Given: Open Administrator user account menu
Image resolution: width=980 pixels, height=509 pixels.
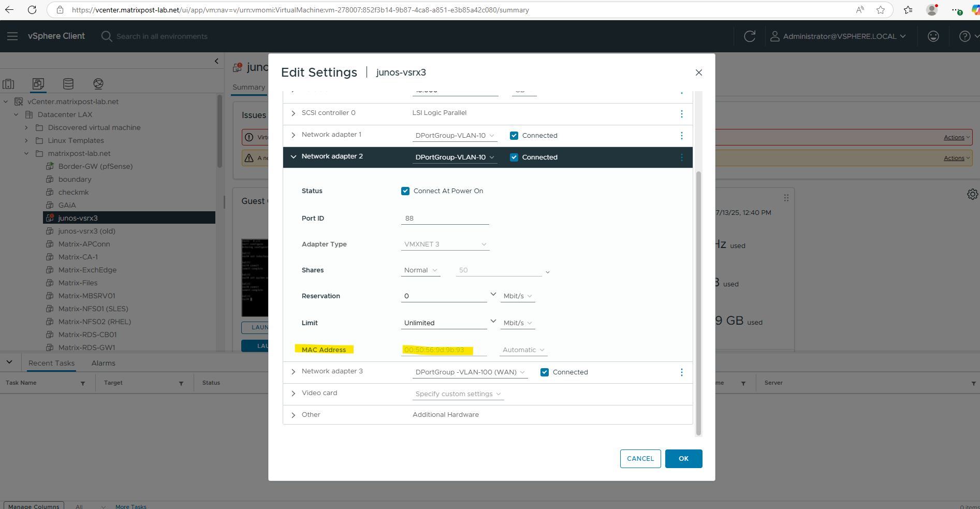Looking at the screenshot, I should click(838, 36).
